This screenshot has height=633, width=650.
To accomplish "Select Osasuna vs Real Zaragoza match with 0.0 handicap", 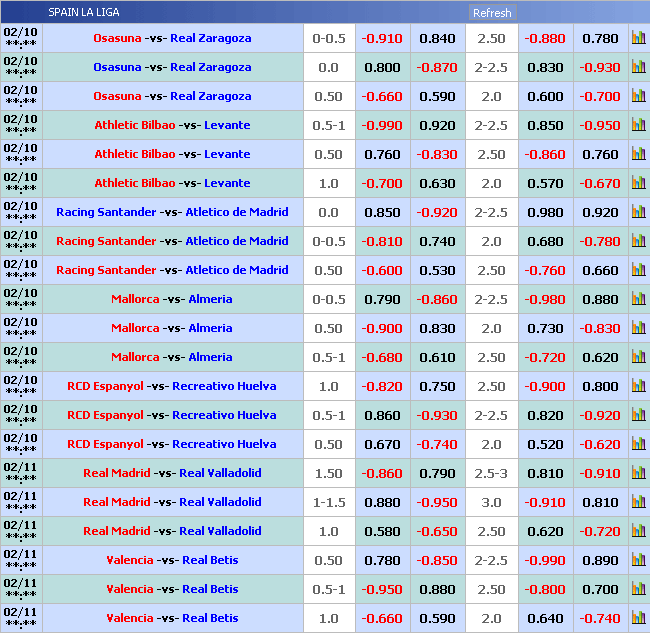I will (x=172, y=67).
